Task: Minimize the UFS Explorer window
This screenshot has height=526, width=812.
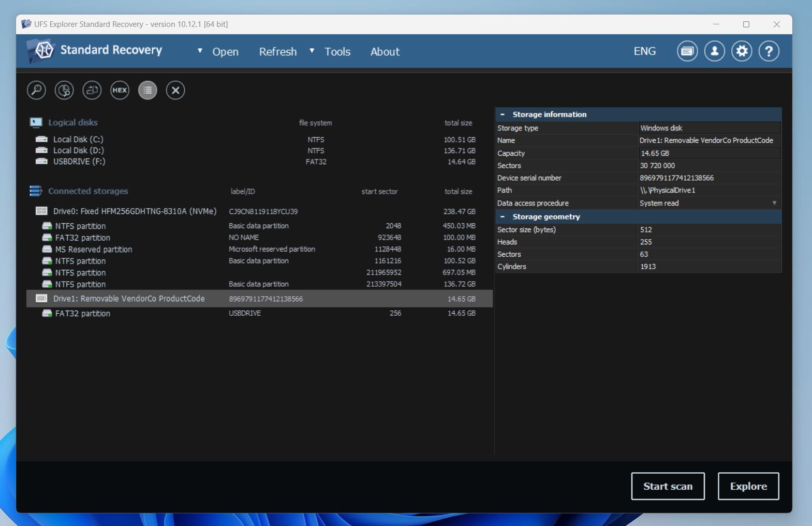Action: point(716,24)
